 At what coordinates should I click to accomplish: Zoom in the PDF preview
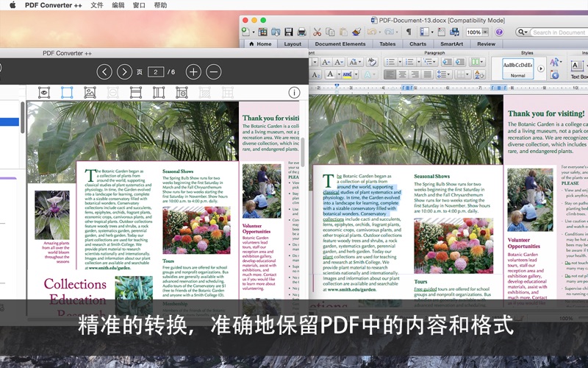click(193, 71)
